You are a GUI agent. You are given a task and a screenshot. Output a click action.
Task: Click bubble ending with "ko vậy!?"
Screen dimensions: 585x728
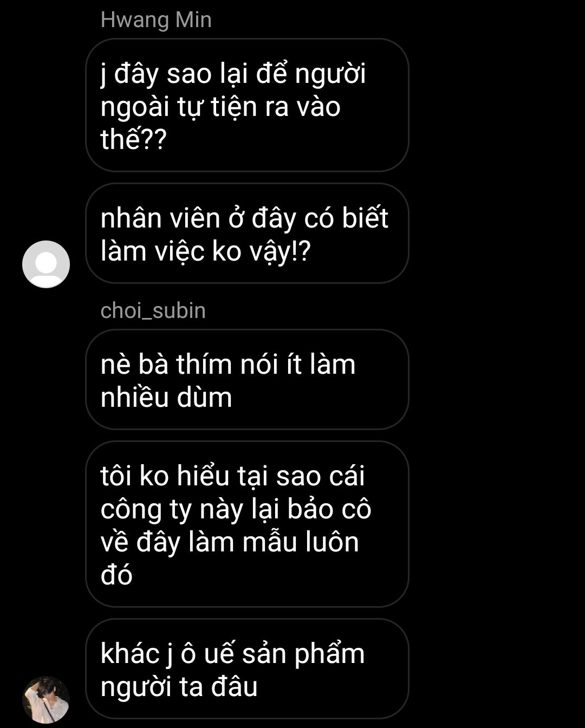[x=247, y=233]
